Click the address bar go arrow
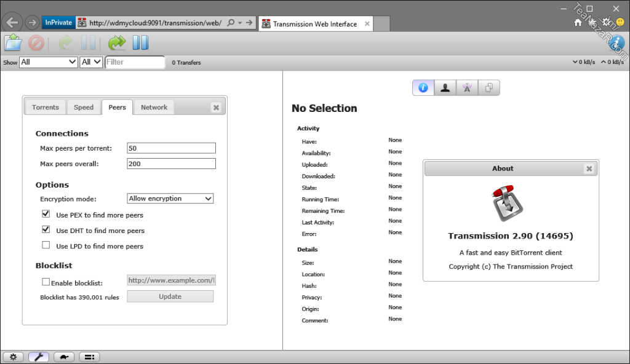 coord(249,23)
